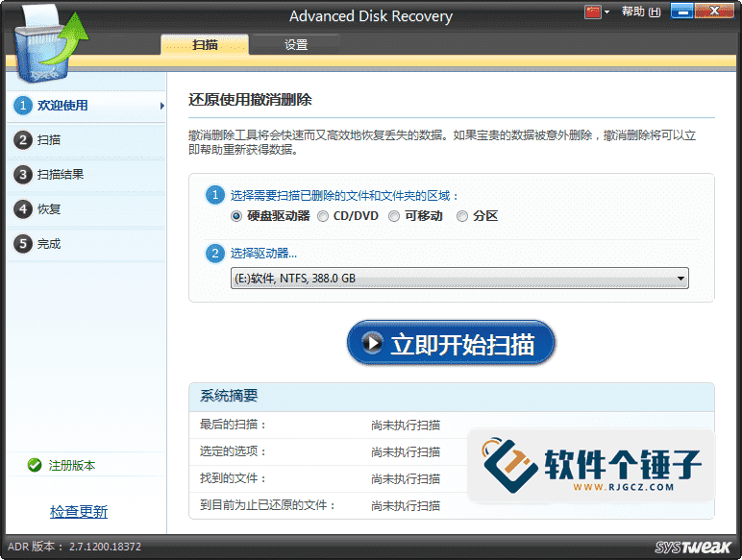Switch to the 设置 tab

[x=296, y=45]
